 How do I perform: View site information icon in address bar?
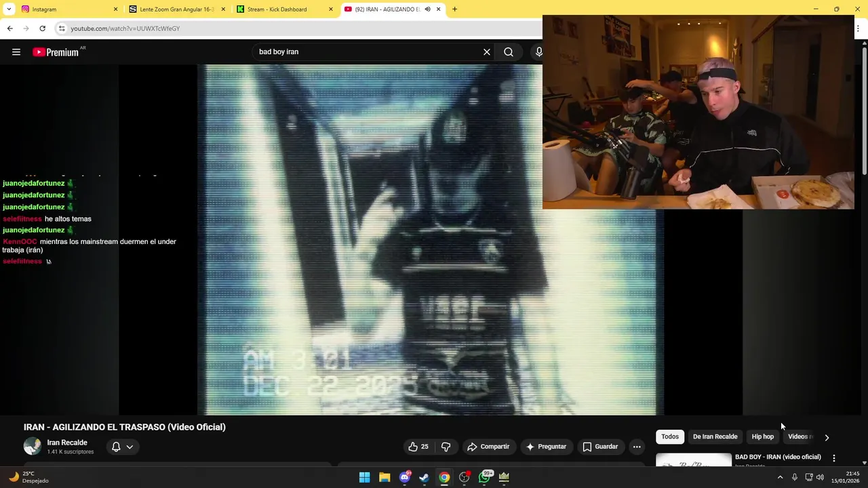pyautogui.click(x=62, y=28)
